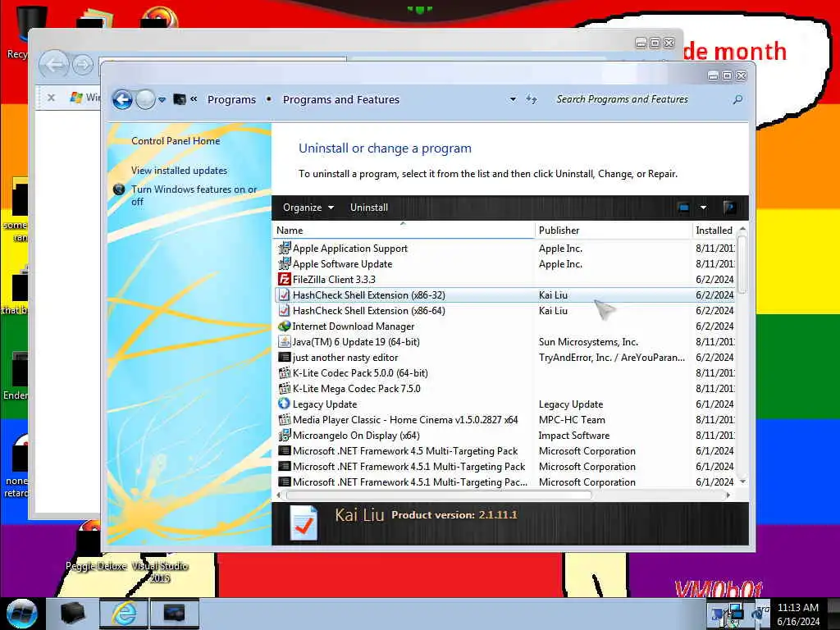Click the FileZilla Client 3.3.3 icon
The image size is (840, 630).
pos(285,279)
